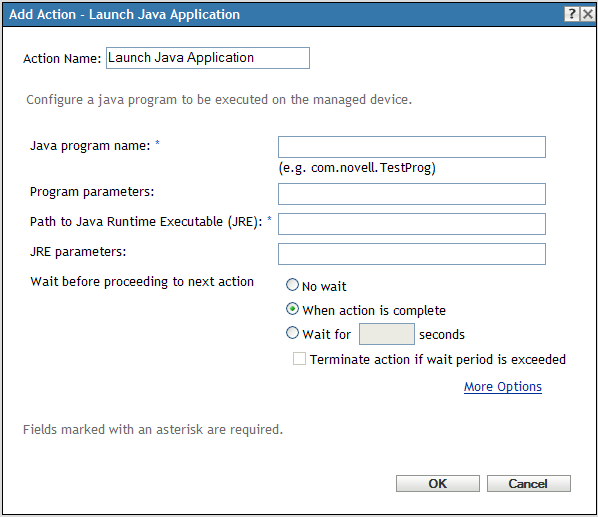Click the 'Java program name:' label
Image resolution: width=598 pixels, height=517 pixels.
pyautogui.click(x=90, y=146)
